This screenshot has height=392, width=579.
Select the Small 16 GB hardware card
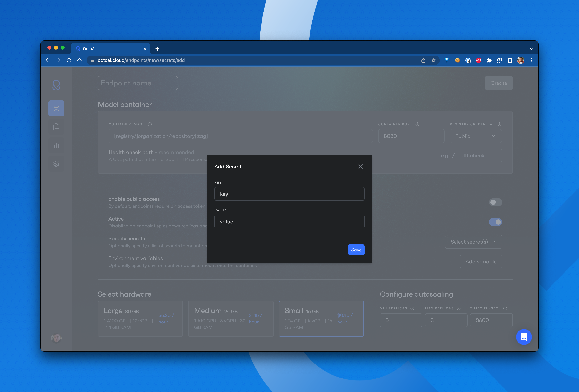321,319
